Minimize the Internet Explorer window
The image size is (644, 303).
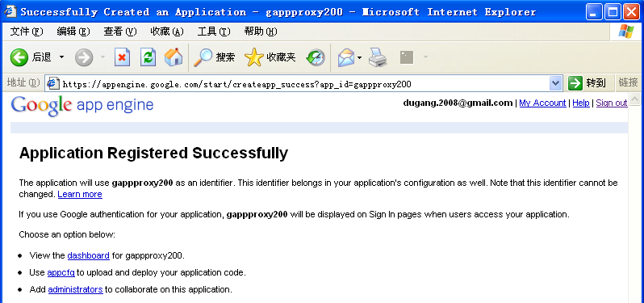594,11
